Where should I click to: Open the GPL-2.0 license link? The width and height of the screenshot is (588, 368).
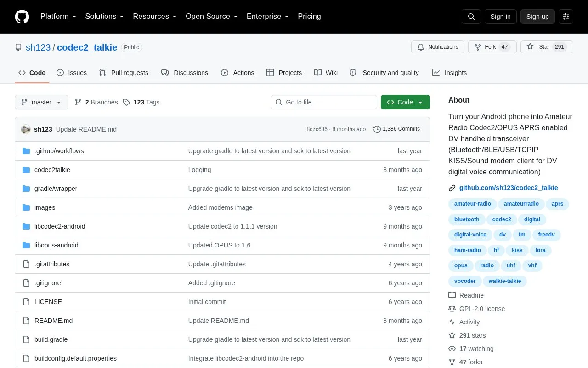477,309
